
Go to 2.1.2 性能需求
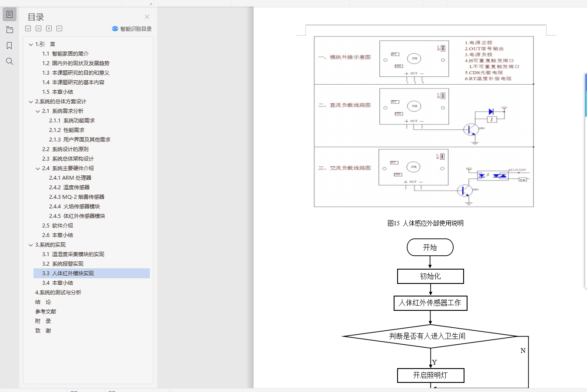pos(66,130)
